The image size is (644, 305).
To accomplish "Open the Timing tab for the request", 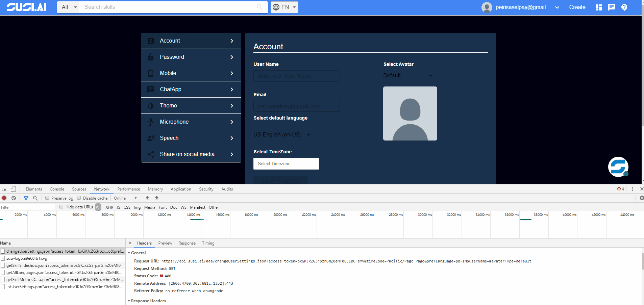I will [x=208, y=243].
